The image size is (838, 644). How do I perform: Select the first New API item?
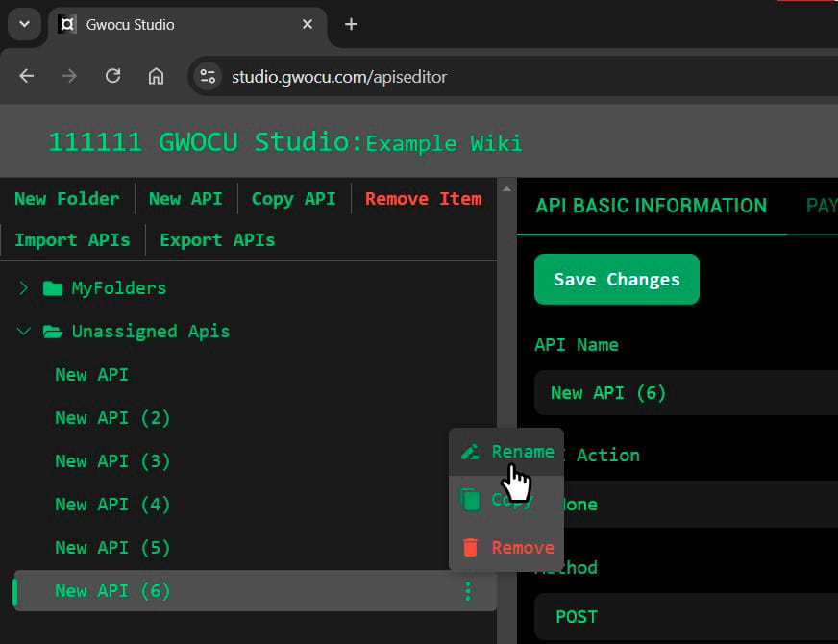[91, 375]
